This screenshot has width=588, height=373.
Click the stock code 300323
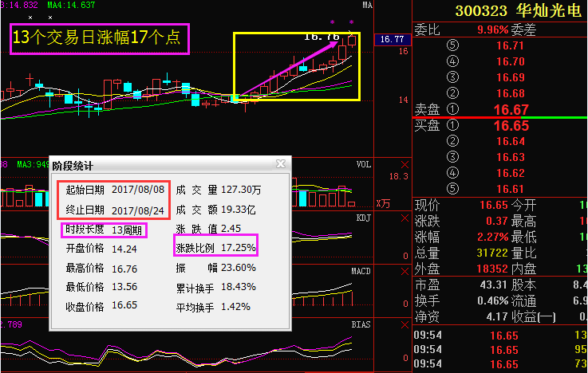click(x=479, y=11)
